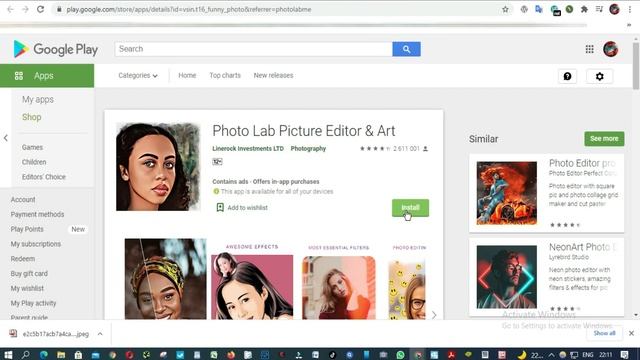Open the Google apps grid icon
Viewport: 640px width, 360px height.
[589, 49]
